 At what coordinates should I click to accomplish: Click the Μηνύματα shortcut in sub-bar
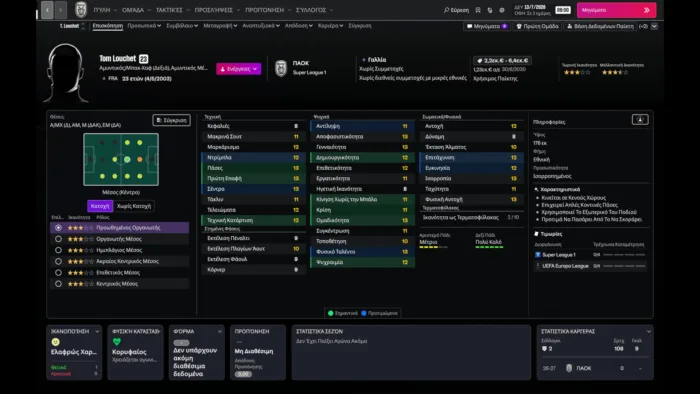click(x=487, y=26)
